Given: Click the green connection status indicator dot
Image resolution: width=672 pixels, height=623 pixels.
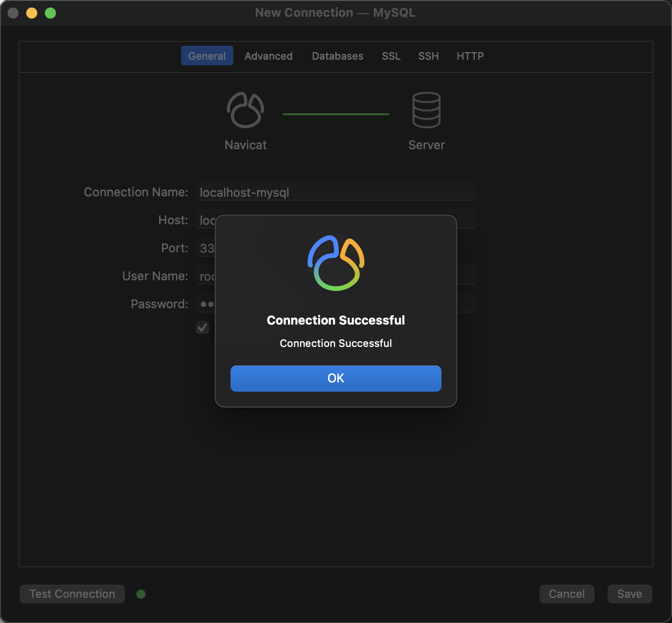Looking at the screenshot, I should point(141,594).
